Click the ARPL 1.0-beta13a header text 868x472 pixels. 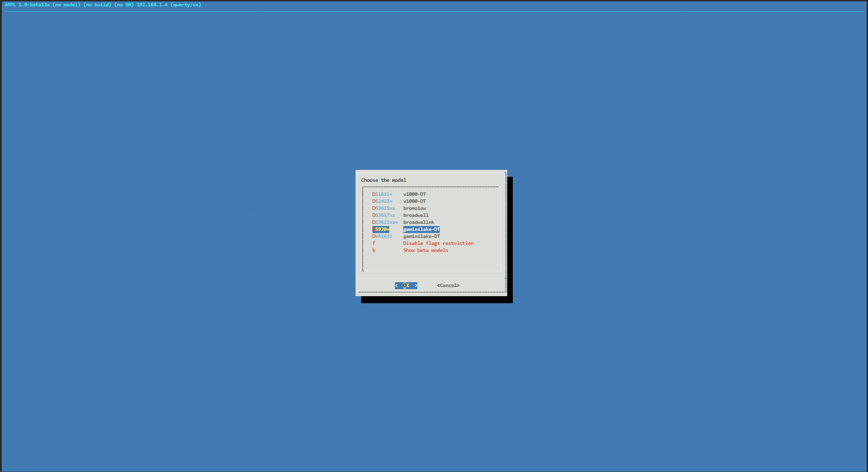[27, 5]
